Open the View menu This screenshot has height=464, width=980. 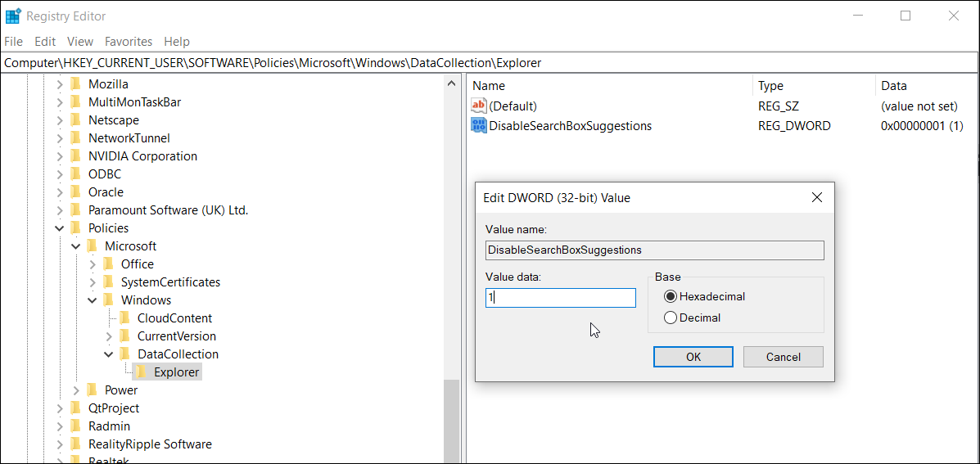point(80,42)
